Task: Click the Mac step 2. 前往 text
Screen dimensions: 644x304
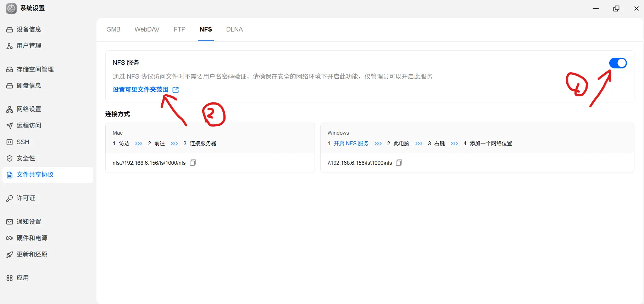Action: (156, 143)
